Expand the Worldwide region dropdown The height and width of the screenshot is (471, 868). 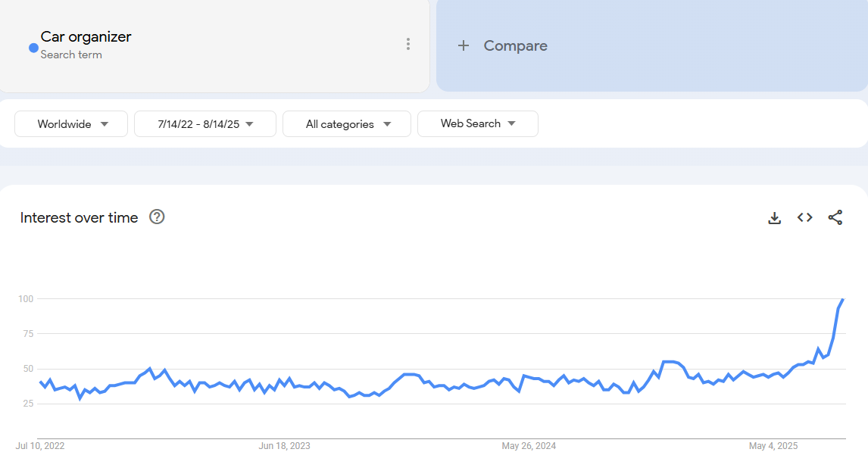point(72,124)
